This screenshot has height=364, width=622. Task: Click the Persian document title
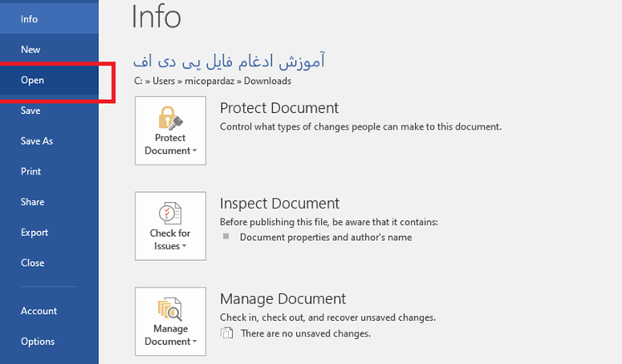pyautogui.click(x=229, y=61)
